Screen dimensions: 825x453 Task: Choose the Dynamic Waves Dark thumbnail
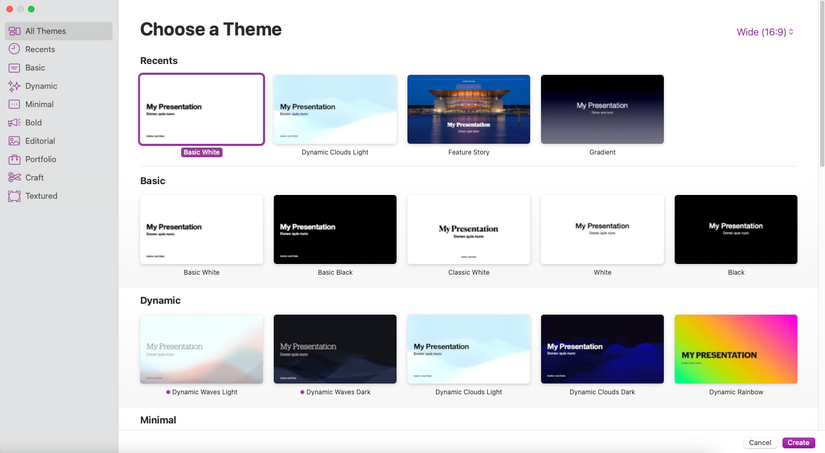coord(335,349)
